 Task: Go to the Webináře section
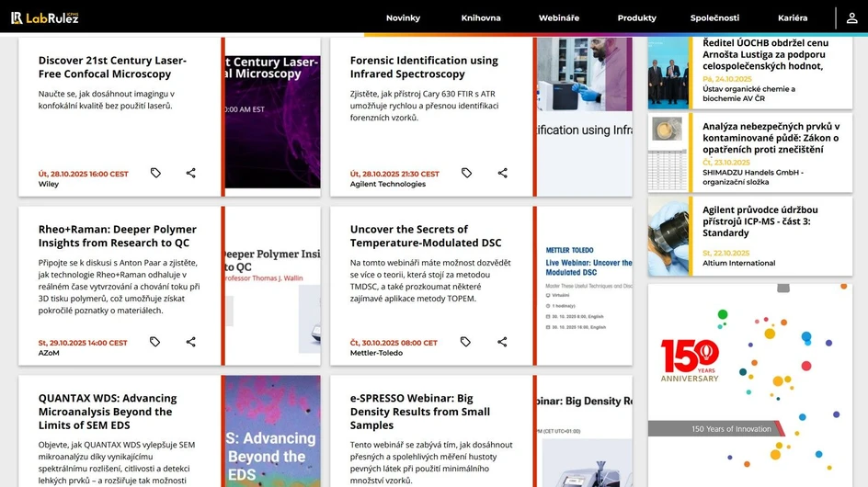(559, 18)
